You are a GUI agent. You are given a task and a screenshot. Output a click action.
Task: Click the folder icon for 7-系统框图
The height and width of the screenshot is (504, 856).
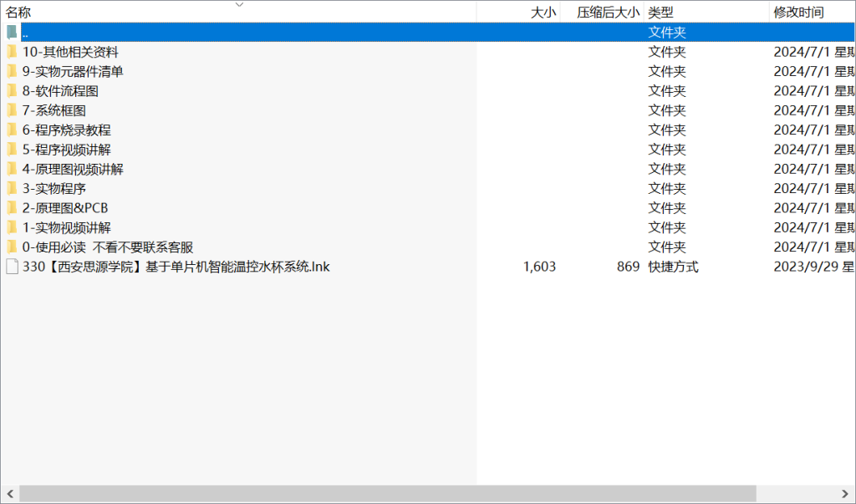(11, 110)
